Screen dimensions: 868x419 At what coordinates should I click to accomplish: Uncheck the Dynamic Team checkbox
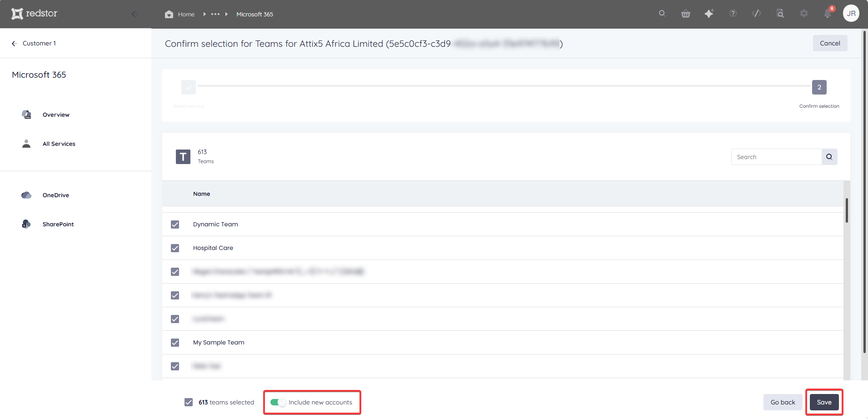[x=175, y=224]
